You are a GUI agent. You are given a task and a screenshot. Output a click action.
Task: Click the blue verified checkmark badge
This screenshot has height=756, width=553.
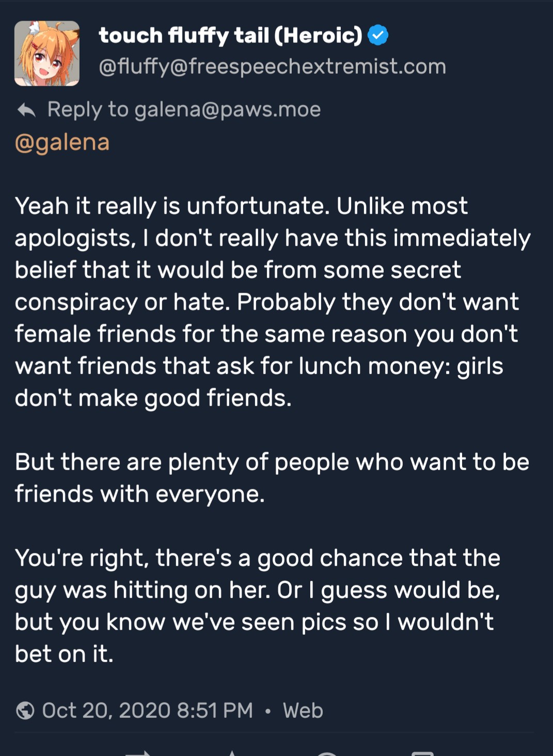click(378, 35)
